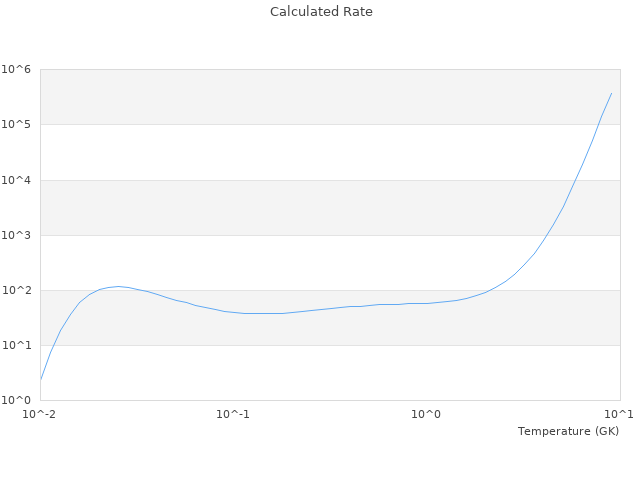Select the 10^6 label on the y-axis
640x480 pixels.
tap(16, 70)
